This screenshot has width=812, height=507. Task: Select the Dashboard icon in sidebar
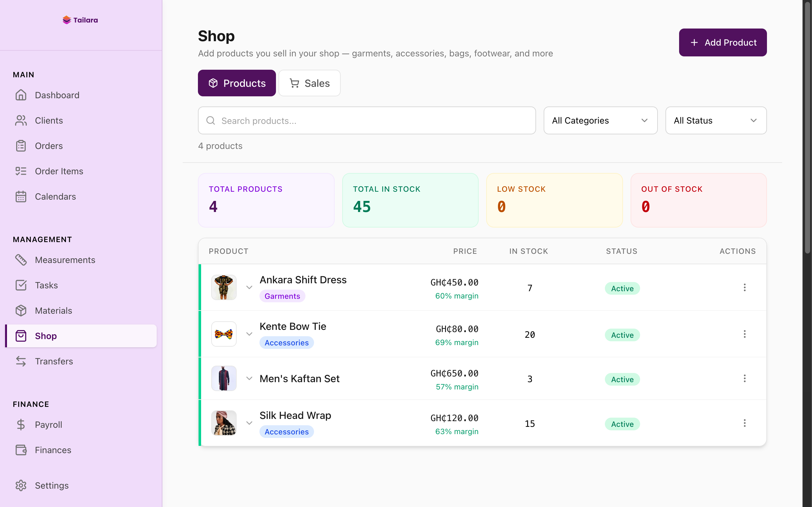click(x=21, y=95)
